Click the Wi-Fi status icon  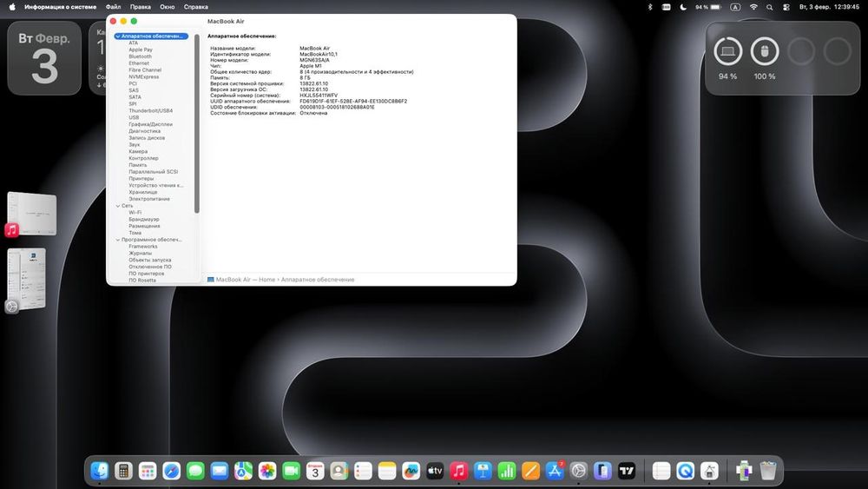click(753, 7)
